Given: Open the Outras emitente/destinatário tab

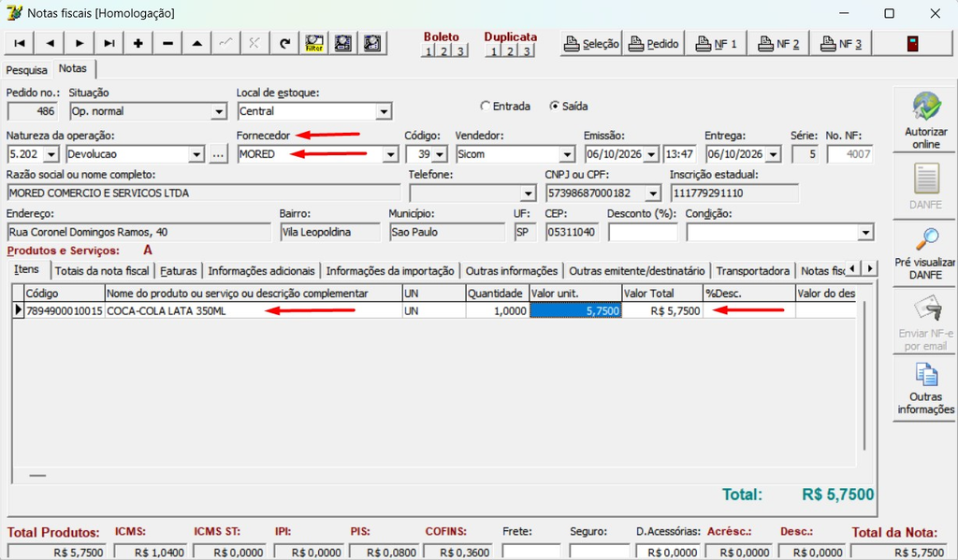Looking at the screenshot, I should 636,271.
